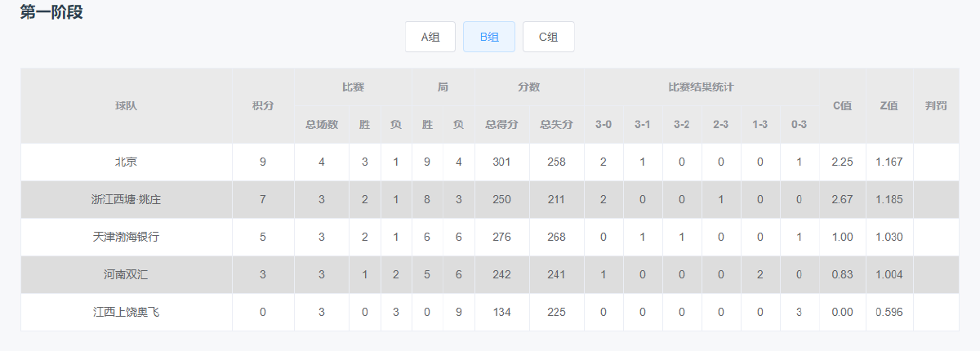
Task: Click the 球队 column header
Action: [x=126, y=105]
